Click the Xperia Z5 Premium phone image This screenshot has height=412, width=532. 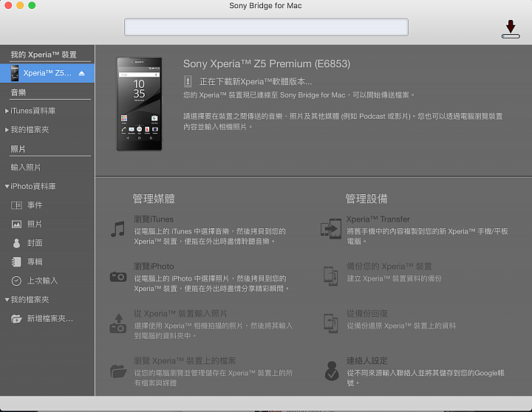[x=140, y=104]
